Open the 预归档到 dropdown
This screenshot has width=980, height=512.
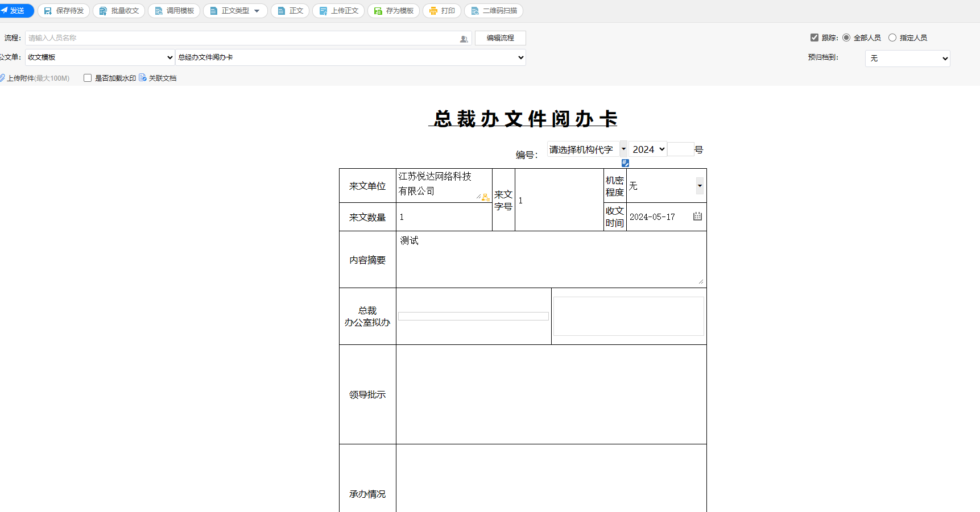907,59
